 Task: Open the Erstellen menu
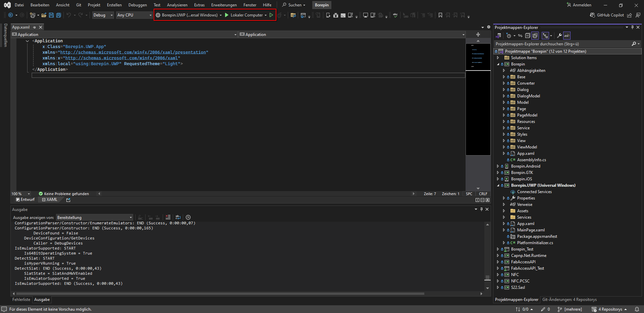(x=114, y=5)
